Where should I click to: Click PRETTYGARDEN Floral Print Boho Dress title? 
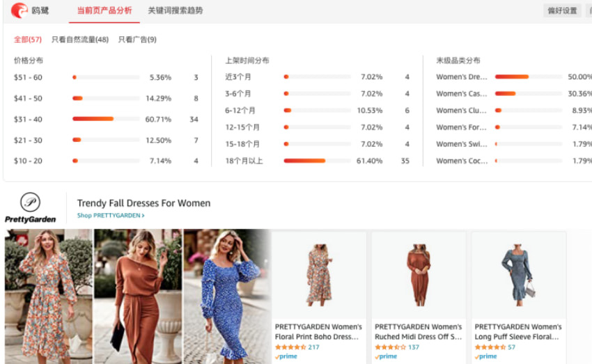(318, 331)
